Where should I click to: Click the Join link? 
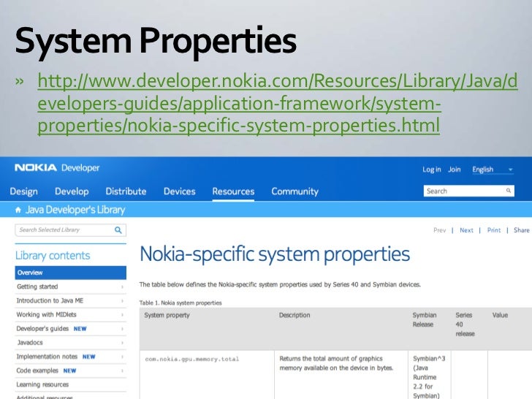455,170
